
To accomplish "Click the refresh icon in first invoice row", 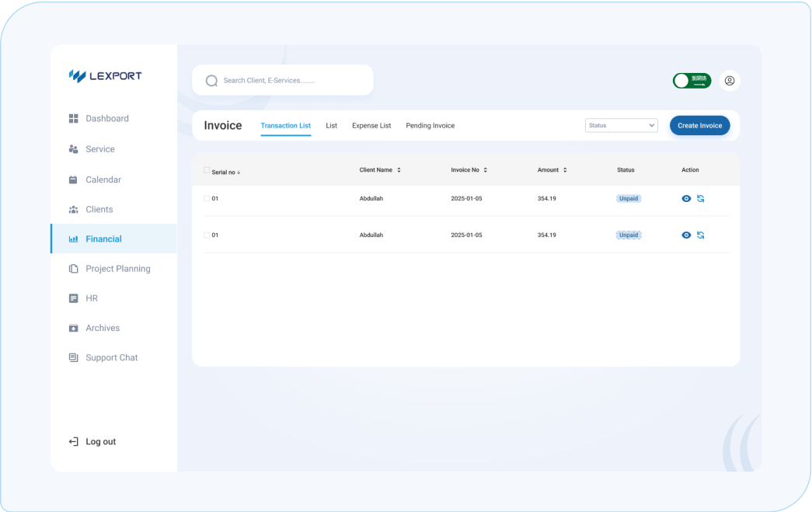I will 700,199.
